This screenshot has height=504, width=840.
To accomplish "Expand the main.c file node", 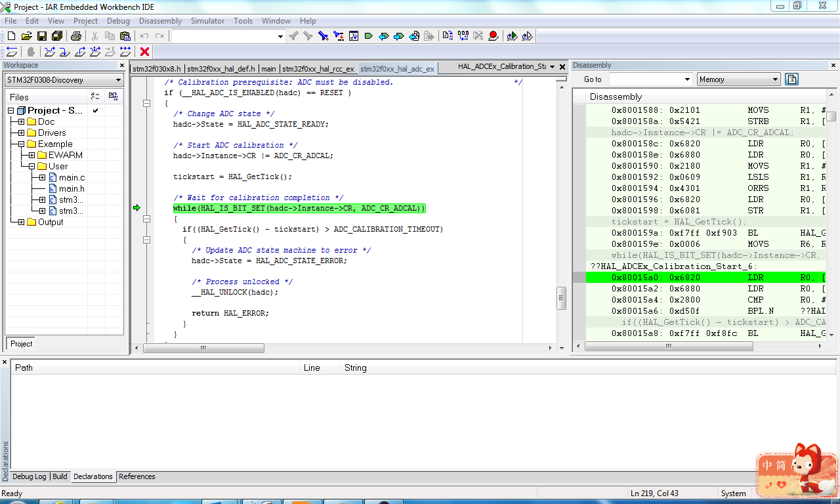I will tap(43, 178).
